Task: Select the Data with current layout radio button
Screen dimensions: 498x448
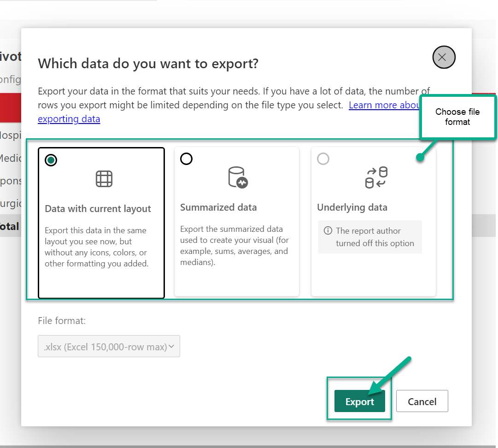Action: coord(51,160)
